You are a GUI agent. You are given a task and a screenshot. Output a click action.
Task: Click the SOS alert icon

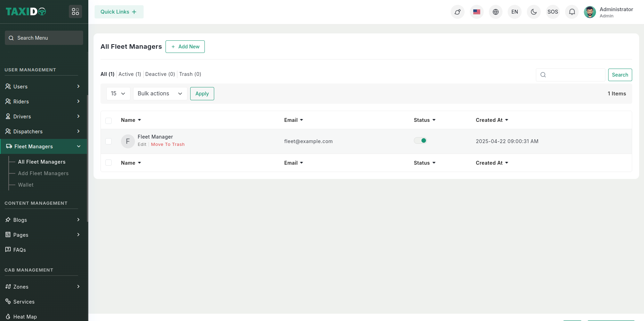pyautogui.click(x=553, y=12)
